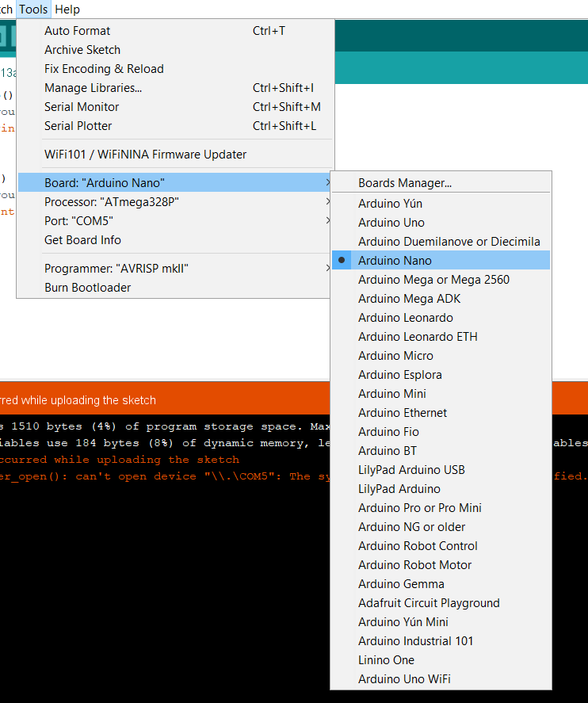Open Manage Libraries... entry

[175, 88]
